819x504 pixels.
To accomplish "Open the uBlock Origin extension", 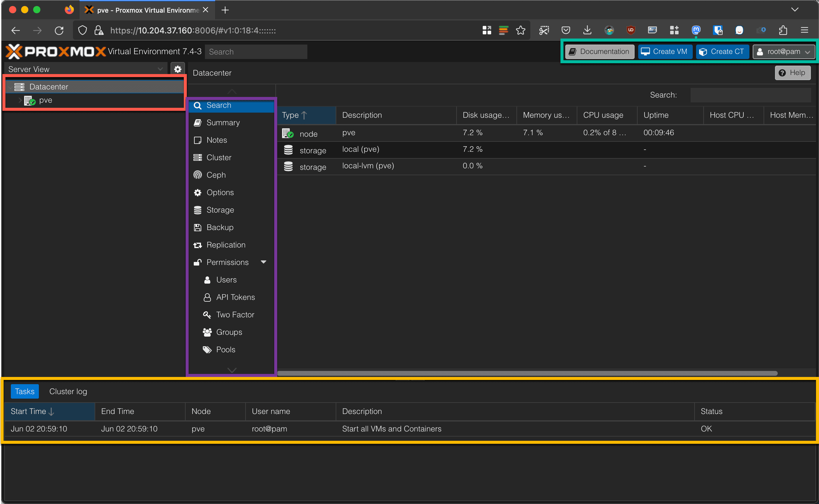I will point(630,31).
